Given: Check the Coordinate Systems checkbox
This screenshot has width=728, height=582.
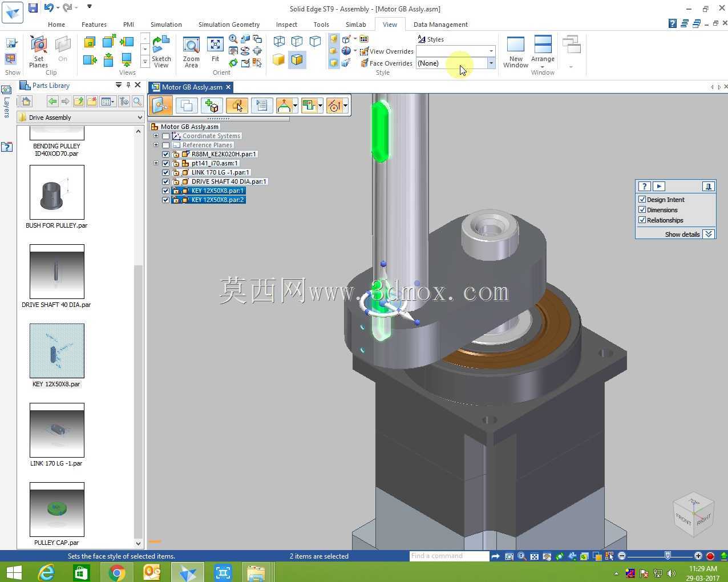Looking at the screenshot, I should click(x=166, y=136).
